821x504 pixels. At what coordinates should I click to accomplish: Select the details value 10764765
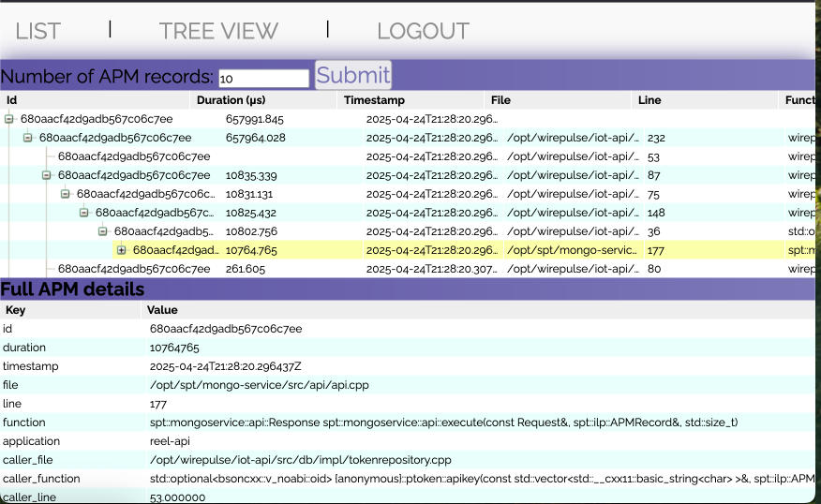tap(174, 348)
